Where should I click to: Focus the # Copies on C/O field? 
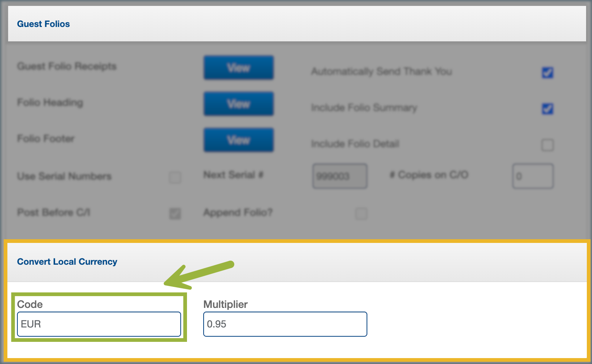pos(533,176)
